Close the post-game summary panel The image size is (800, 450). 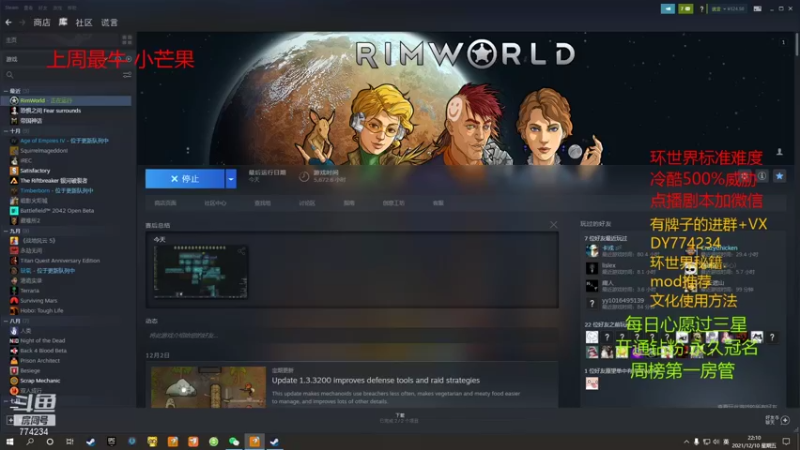(554, 224)
